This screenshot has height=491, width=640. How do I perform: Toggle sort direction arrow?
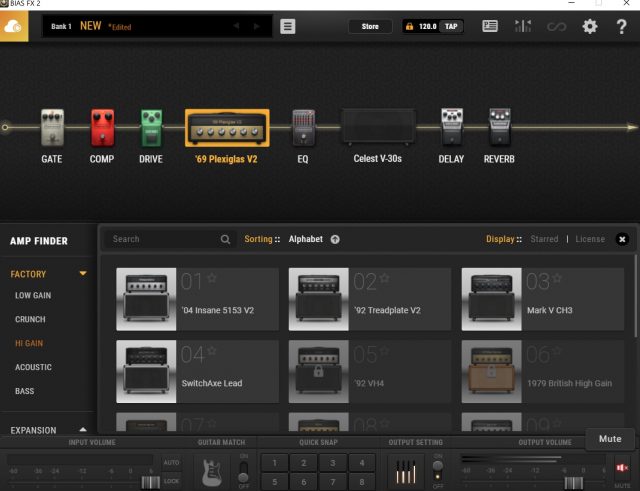(335, 240)
